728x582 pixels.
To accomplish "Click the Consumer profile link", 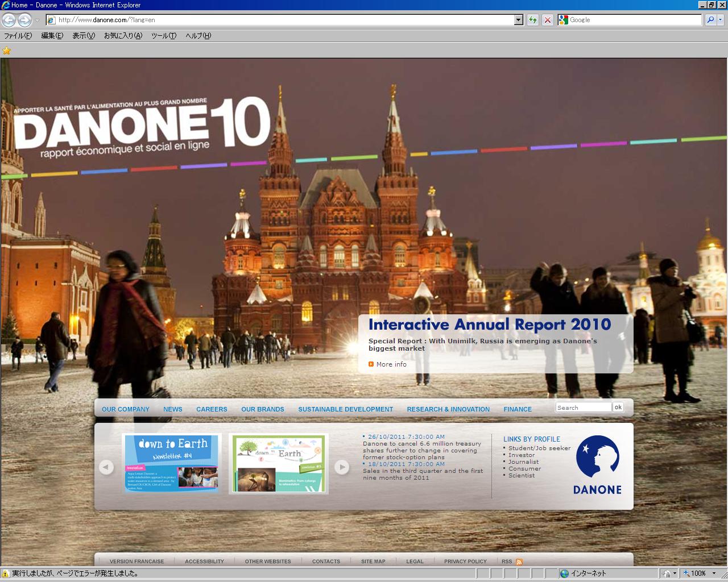I will (524, 469).
